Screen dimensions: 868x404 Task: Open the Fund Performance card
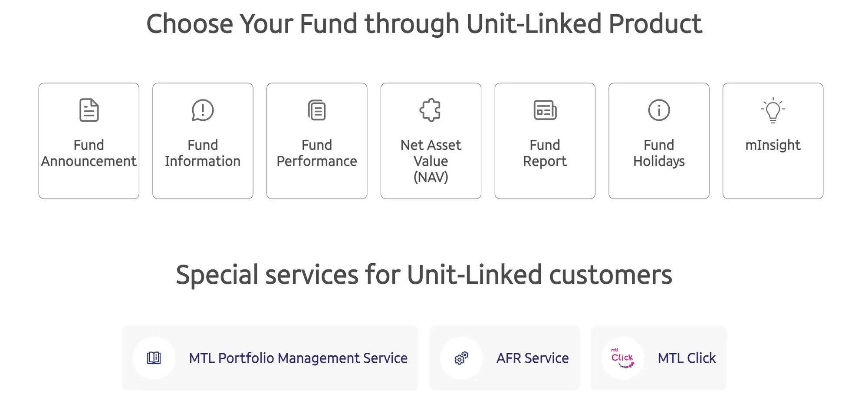(316, 140)
